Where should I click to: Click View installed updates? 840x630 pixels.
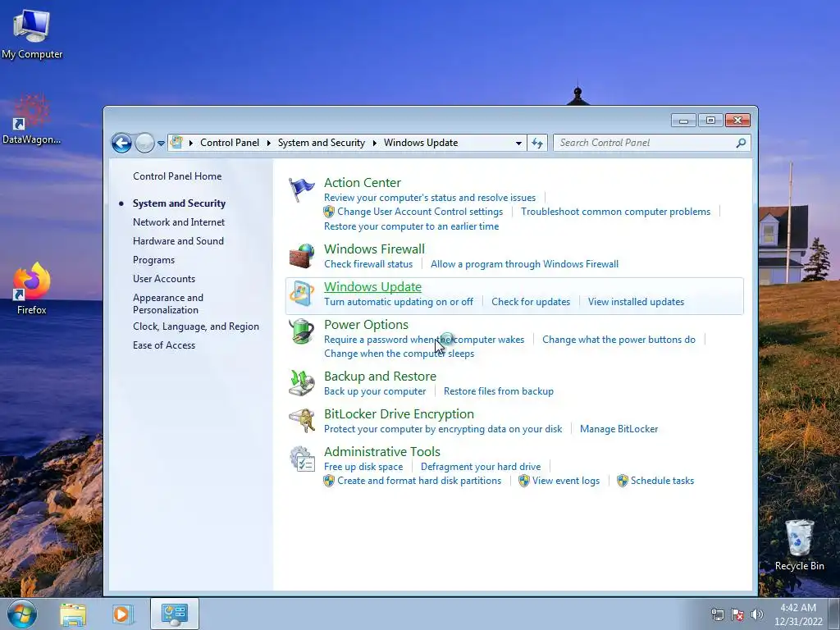point(636,302)
